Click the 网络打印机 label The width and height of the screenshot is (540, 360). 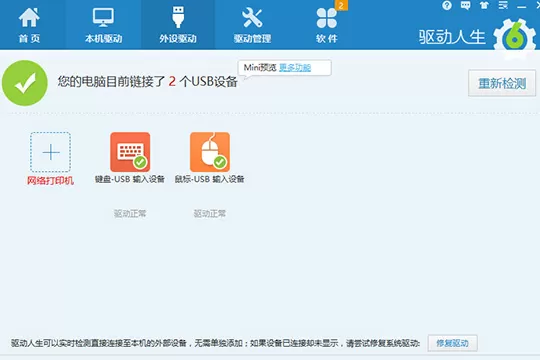(50, 181)
